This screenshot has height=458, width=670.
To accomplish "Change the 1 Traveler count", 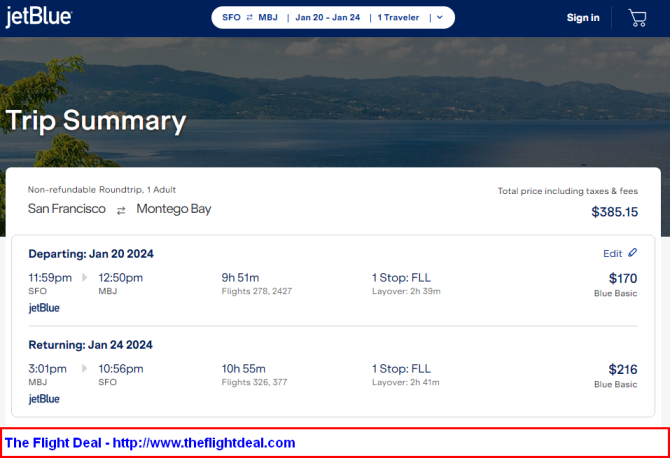I will tap(398, 18).
